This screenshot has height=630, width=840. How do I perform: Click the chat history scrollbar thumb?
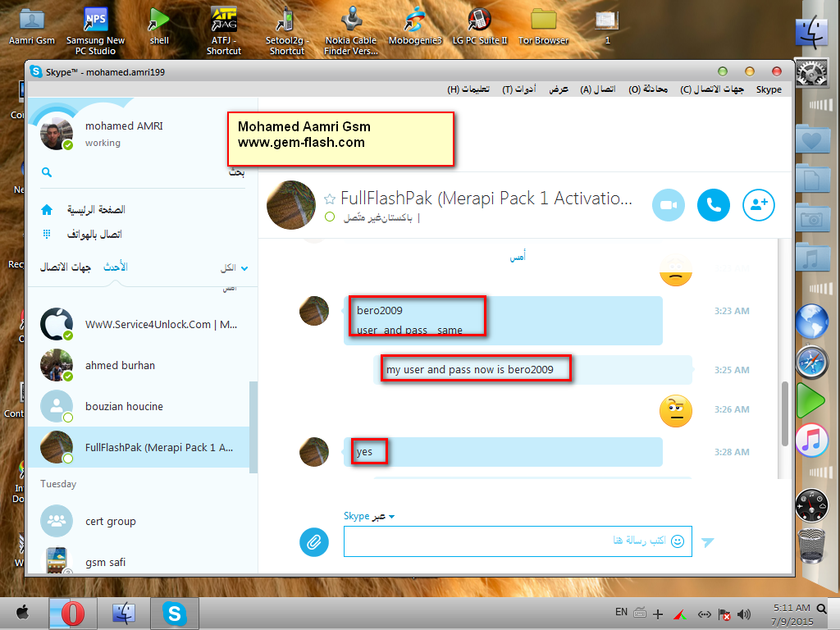[785, 413]
